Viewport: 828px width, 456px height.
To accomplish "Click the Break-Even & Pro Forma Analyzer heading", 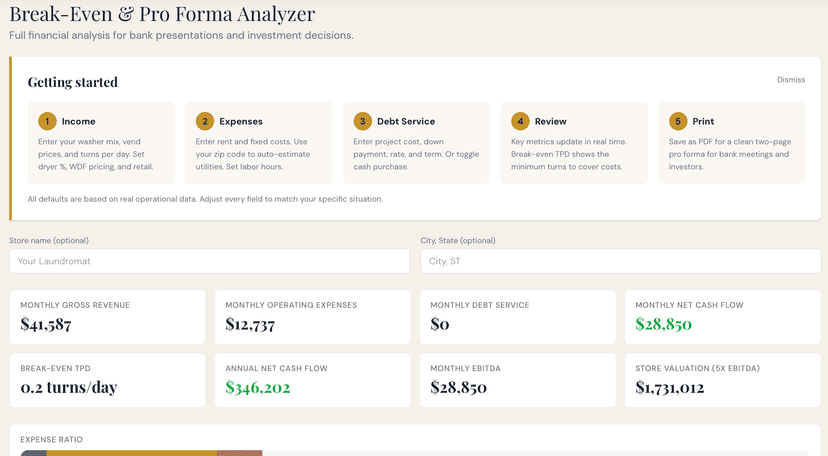I will pyautogui.click(x=162, y=14).
